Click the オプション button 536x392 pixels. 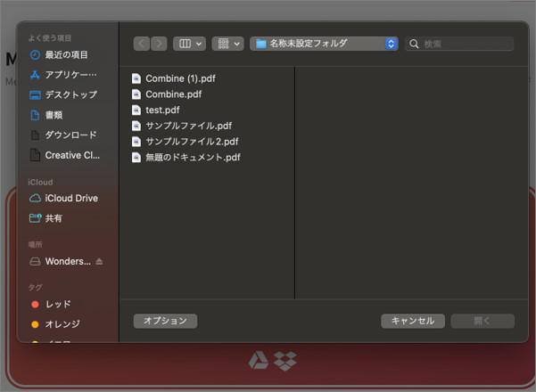coord(165,321)
